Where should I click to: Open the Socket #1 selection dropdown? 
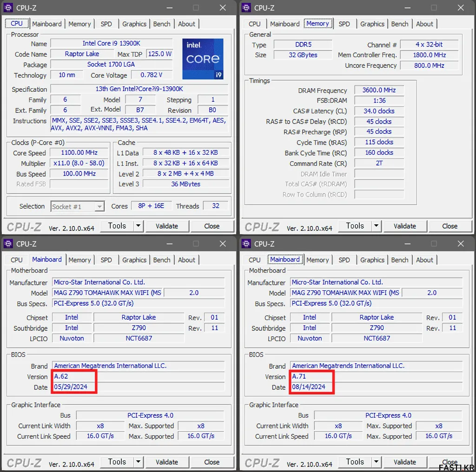pyautogui.click(x=78, y=207)
